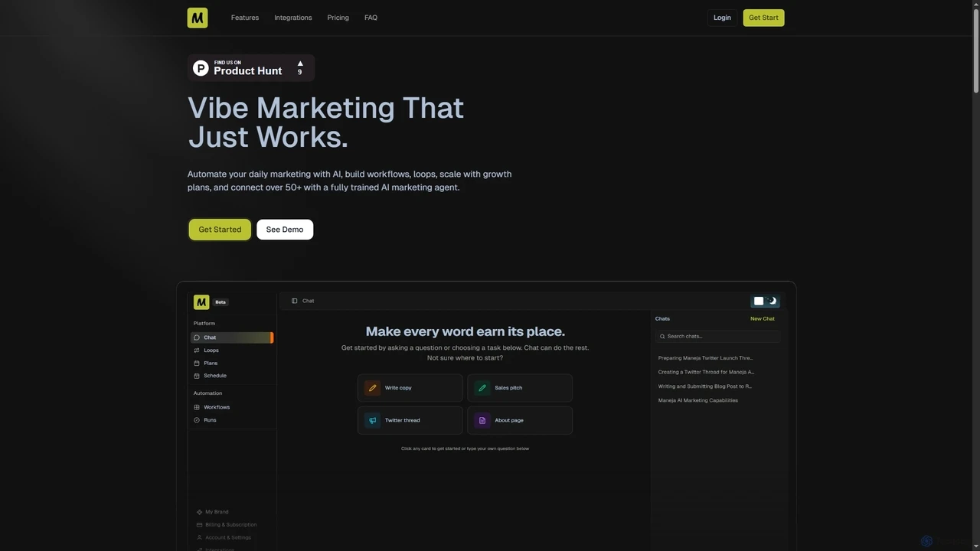This screenshot has width=980, height=551.
Task: Go to Integrations in the top navigation
Action: [x=293, y=18]
